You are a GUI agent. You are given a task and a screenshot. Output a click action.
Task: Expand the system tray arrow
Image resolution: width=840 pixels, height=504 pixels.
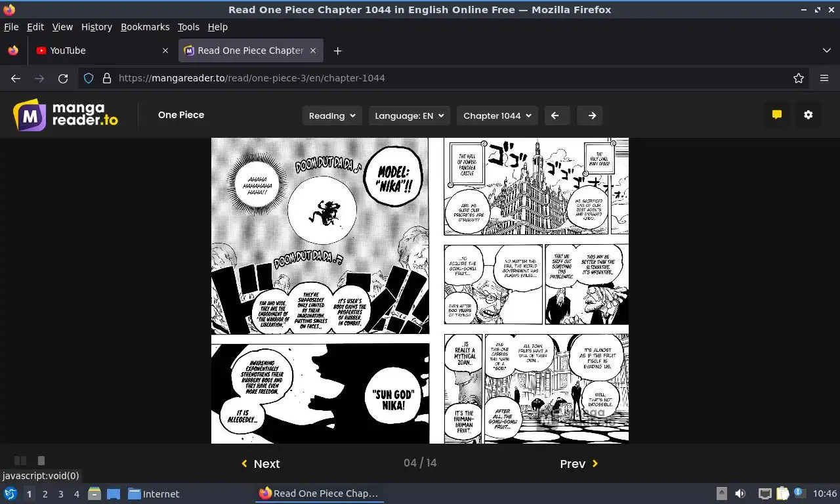point(721,493)
